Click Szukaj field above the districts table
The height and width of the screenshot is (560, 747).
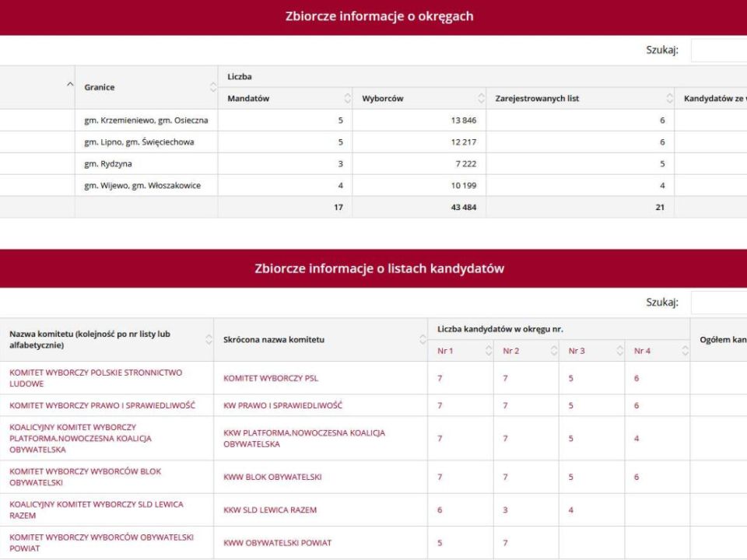pos(718,51)
